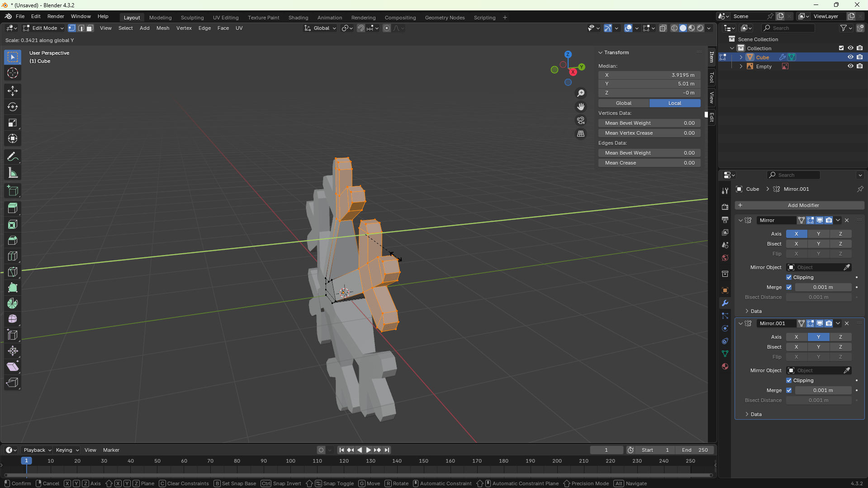The width and height of the screenshot is (868, 488).
Task: Open the Vertex menu
Action: pos(184,28)
